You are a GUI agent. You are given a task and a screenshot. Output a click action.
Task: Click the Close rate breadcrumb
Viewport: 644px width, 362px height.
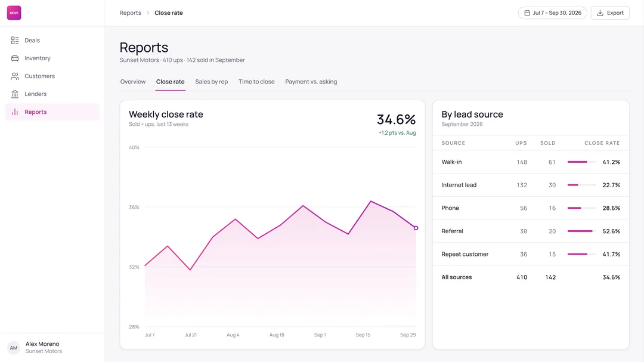[169, 13]
